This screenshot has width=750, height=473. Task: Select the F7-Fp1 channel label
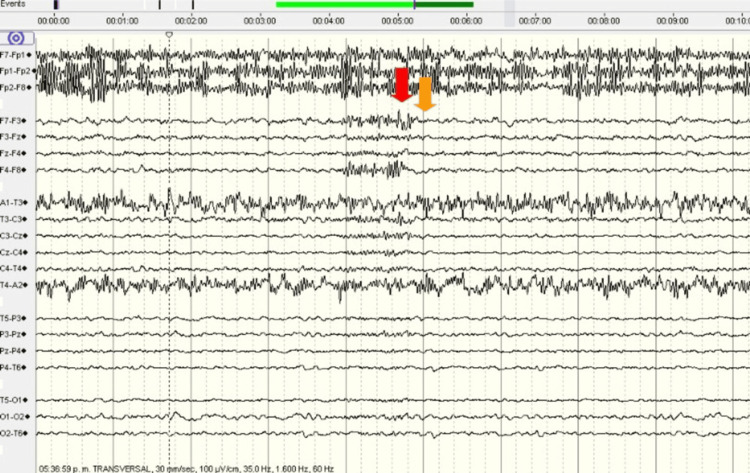[13, 55]
